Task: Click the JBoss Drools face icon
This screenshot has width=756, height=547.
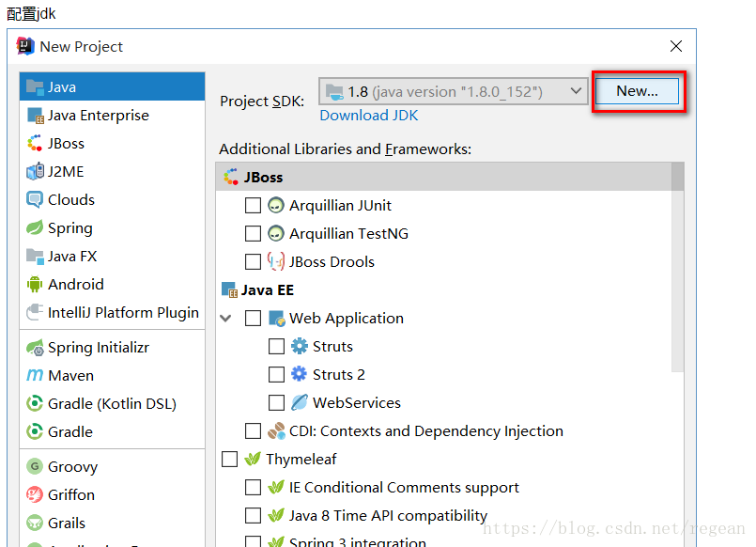Action: click(276, 262)
